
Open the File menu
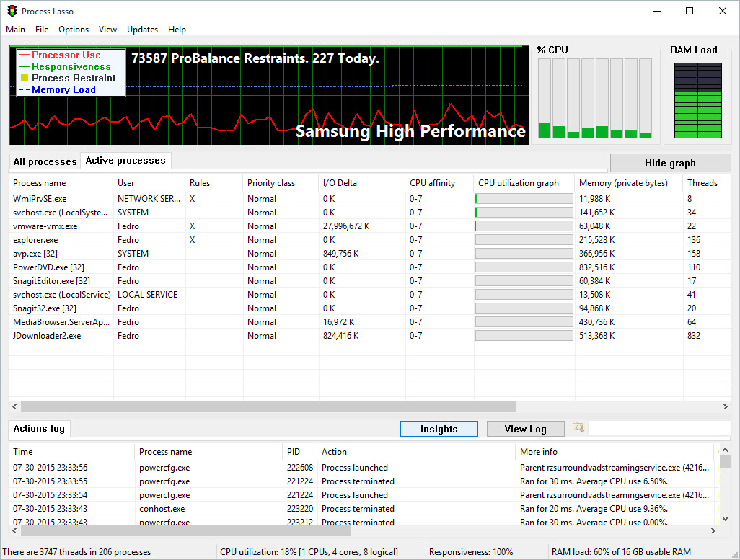42,30
